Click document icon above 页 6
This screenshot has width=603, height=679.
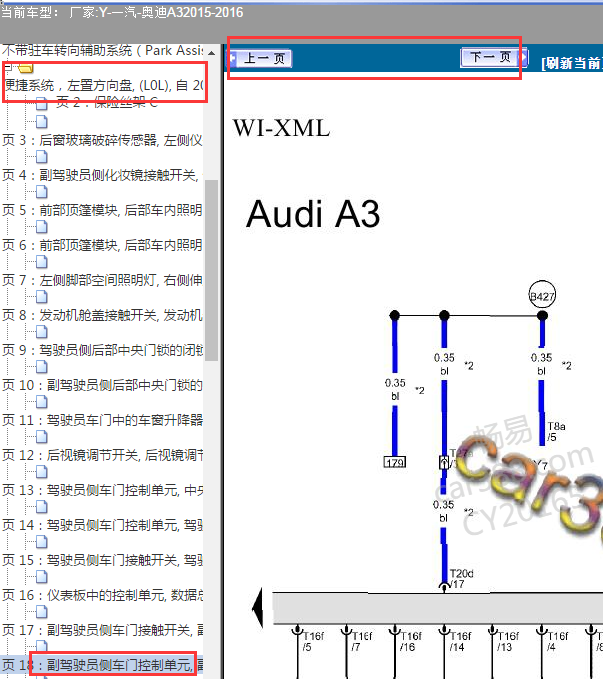pyautogui.click(x=42, y=227)
